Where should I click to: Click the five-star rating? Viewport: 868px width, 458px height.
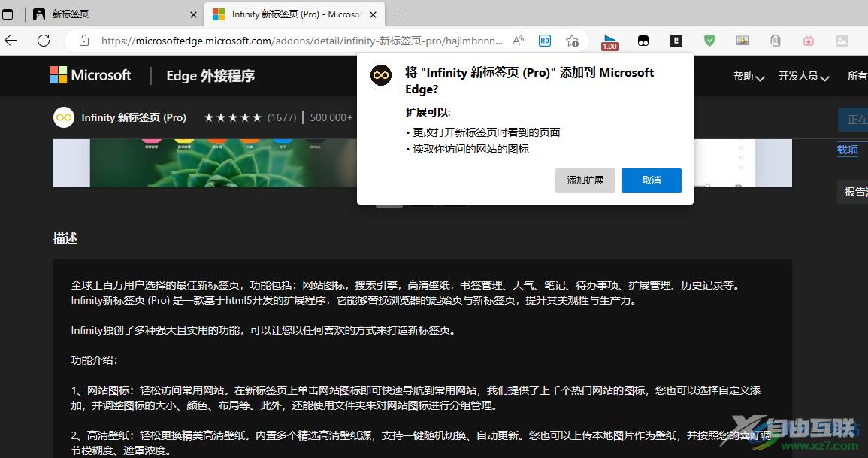point(232,117)
